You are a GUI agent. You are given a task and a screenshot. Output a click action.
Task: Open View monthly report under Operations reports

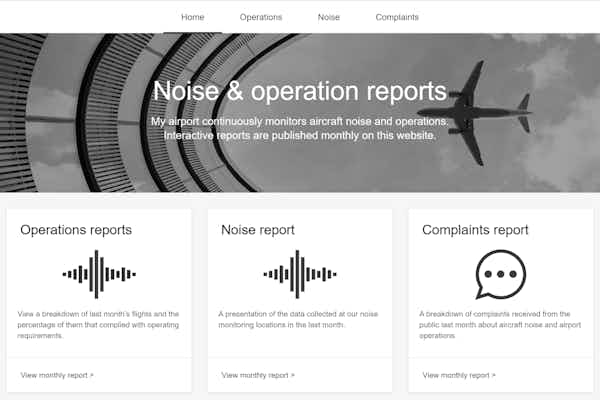[57, 375]
